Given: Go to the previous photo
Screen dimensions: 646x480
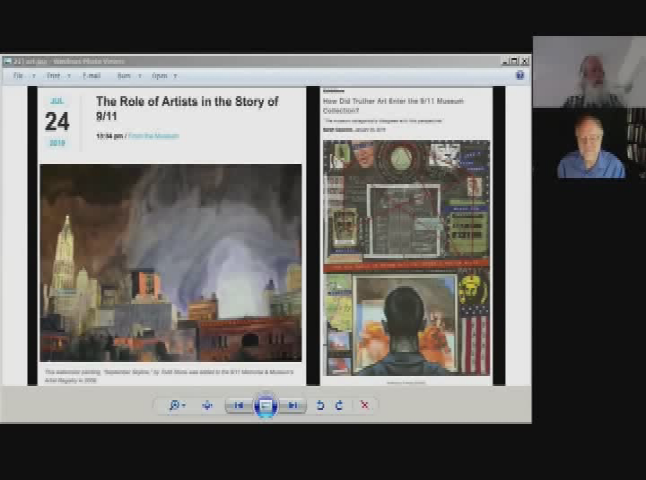Looking at the screenshot, I should tap(239, 405).
